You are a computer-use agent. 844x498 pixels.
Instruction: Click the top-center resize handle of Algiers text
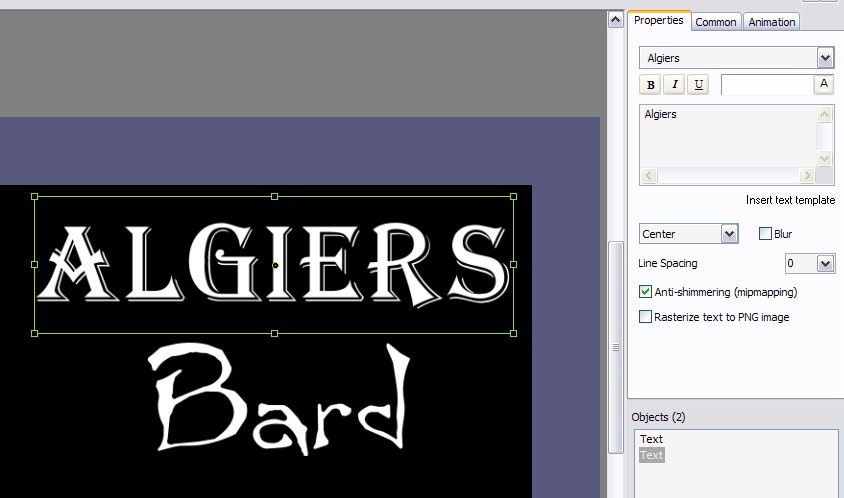[x=275, y=196]
